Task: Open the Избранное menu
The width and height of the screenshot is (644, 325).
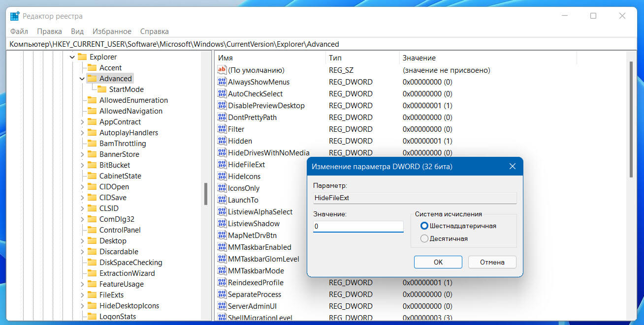Action: coord(112,31)
